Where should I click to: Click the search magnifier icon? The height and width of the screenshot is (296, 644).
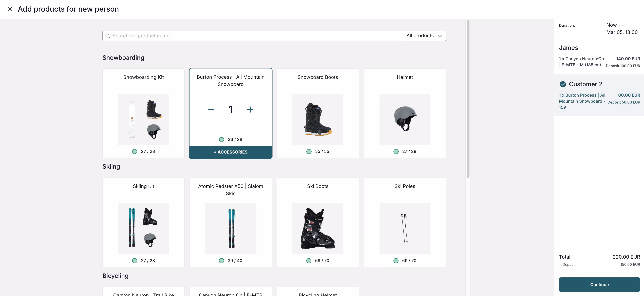(108, 36)
